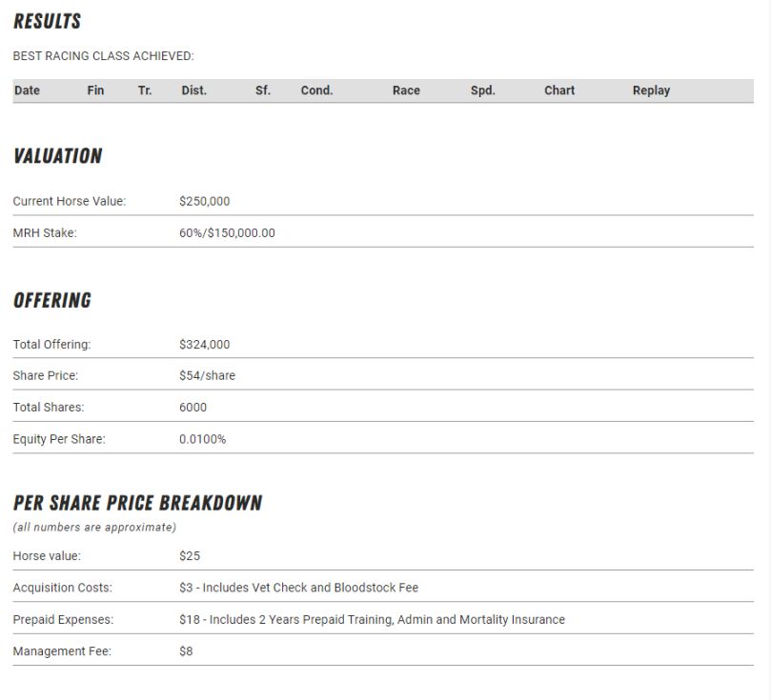Select the 0.0100% equity per share value
This screenshot has height=700, width=771.
click(x=202, y=440)
